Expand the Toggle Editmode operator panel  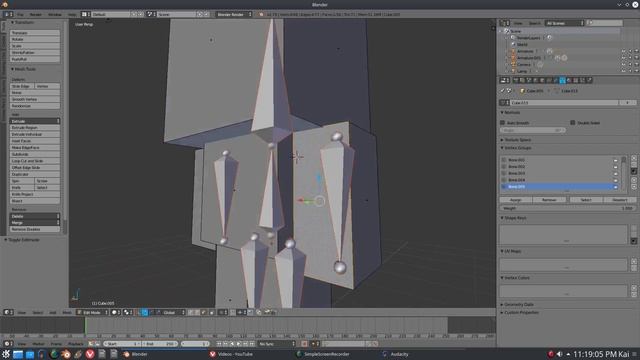[22, 240]
